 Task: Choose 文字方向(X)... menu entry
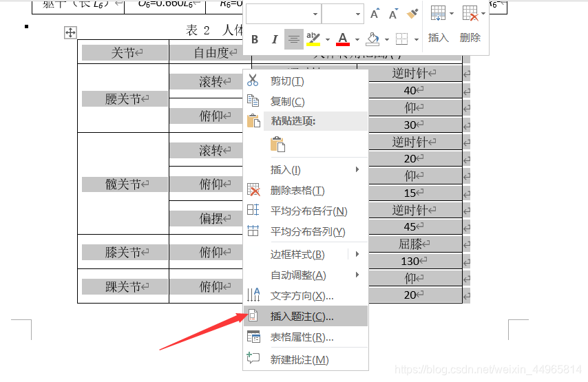point(306,296)
